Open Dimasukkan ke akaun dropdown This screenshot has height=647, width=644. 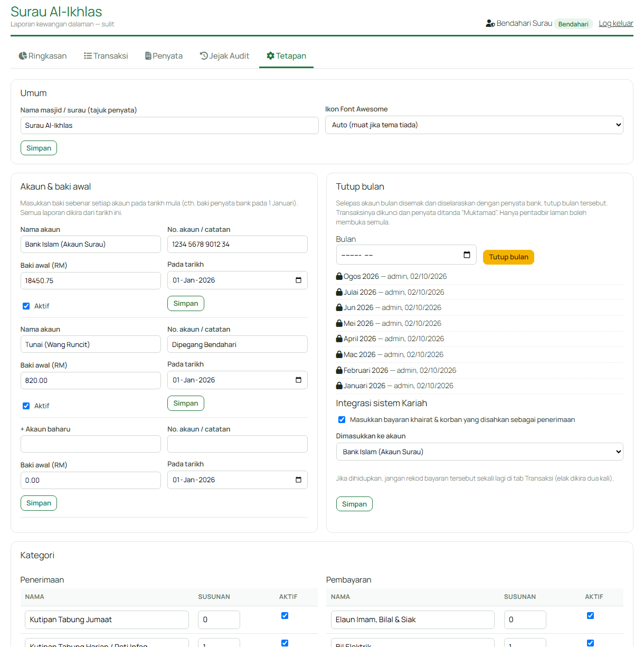click(x=479, y=452)
